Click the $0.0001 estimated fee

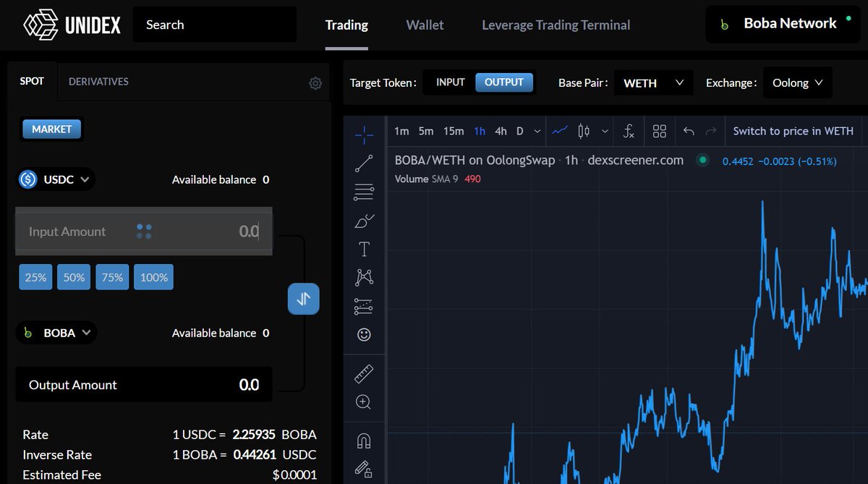pyautogui.click(x=296, y=475)
